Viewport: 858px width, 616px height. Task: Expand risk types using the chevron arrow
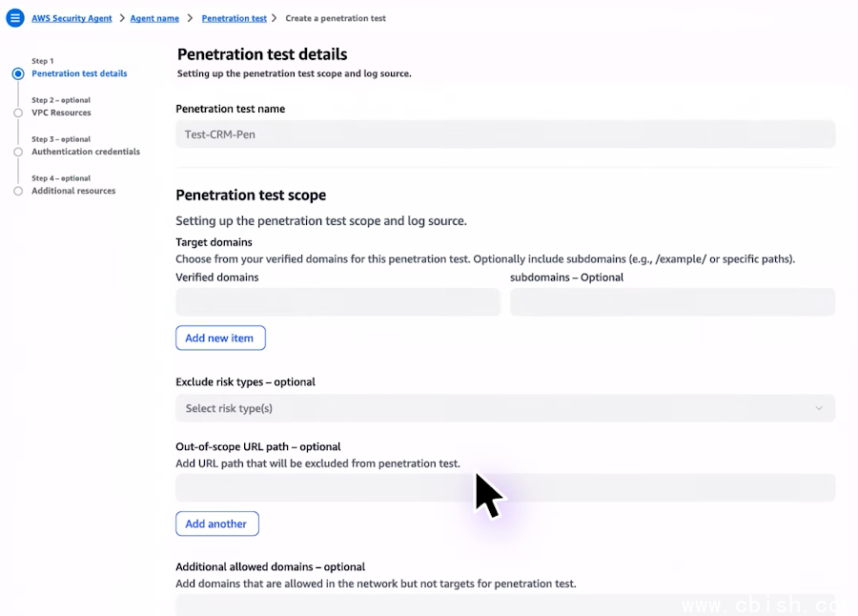click(x=818, y=408)
